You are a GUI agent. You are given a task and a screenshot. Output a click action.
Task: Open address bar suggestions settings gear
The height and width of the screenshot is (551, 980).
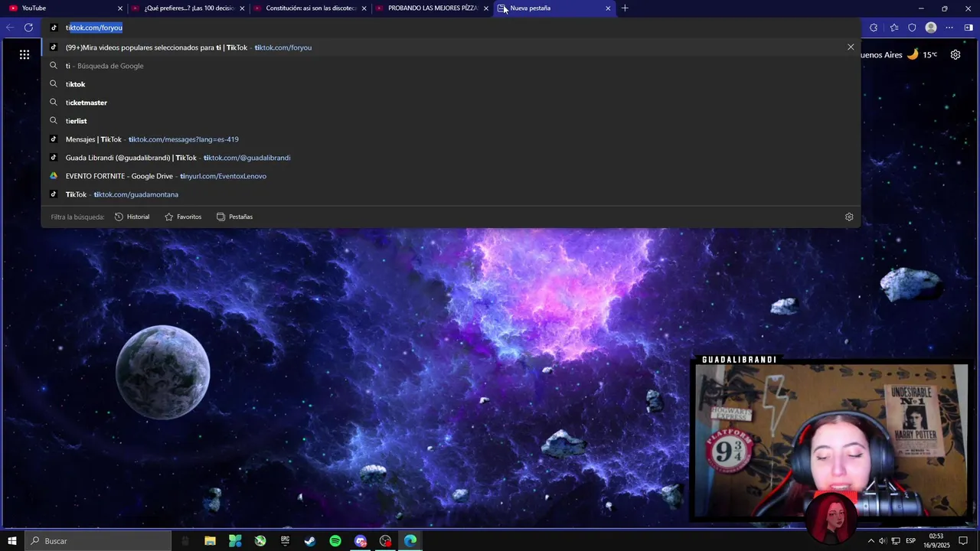[849, 217]
